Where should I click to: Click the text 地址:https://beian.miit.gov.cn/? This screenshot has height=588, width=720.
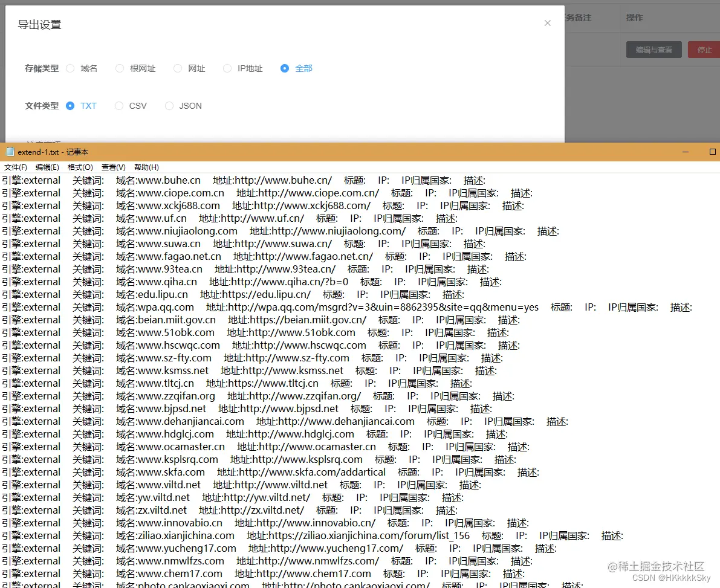(297, 320)
